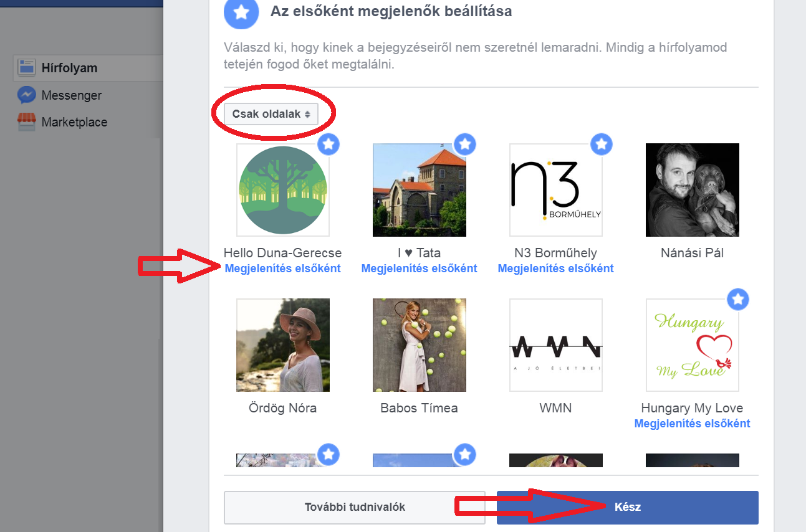Click the További tudnivalók button

point(355,507)
